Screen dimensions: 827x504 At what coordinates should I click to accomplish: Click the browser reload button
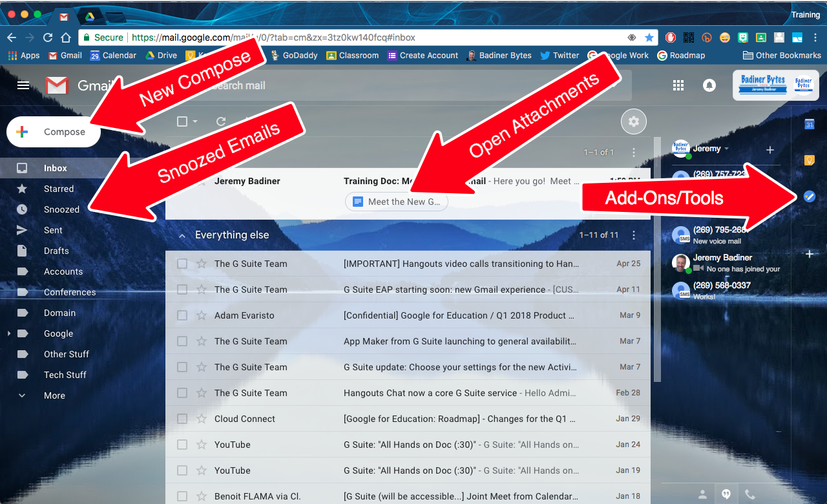click(48, 37)
